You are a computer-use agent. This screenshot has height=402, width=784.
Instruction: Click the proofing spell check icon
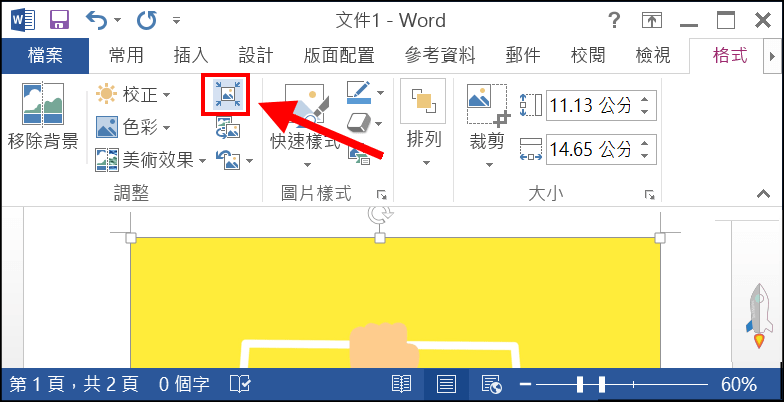pos(240,384)
